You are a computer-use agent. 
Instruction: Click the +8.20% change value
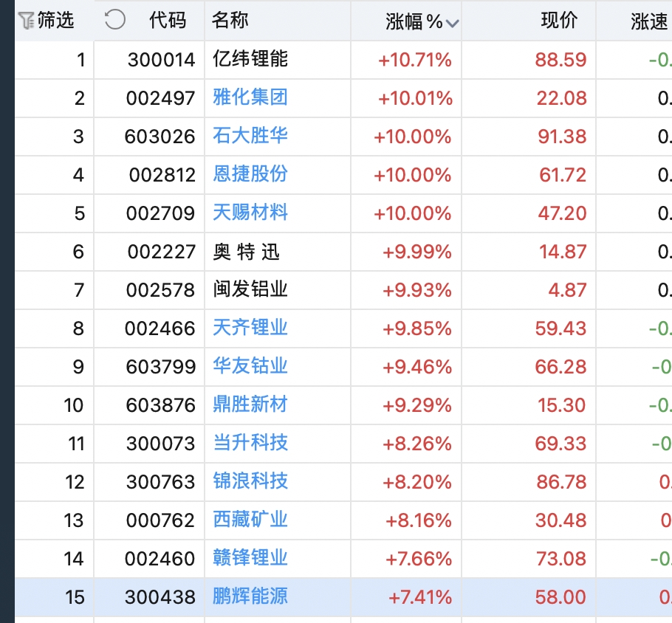[417, 483]
